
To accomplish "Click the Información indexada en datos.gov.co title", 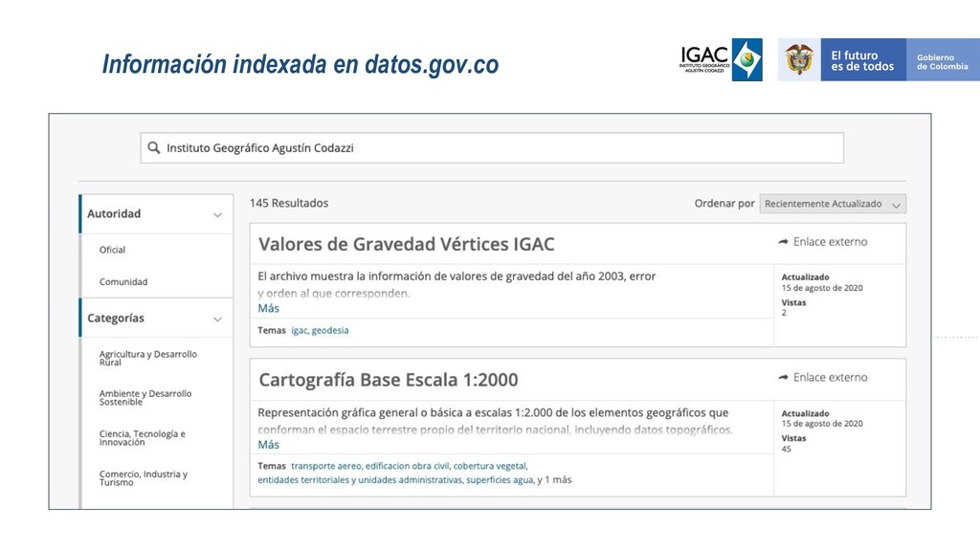I will (301, 64).
